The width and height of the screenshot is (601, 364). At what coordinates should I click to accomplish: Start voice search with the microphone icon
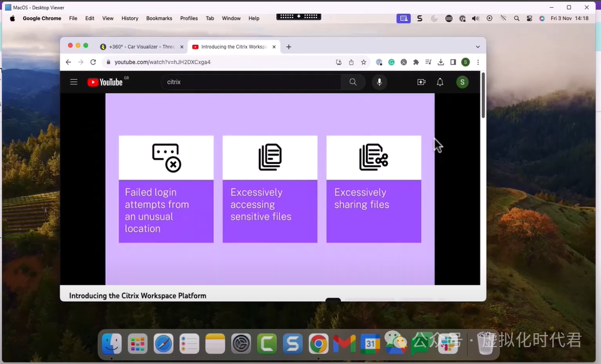tap(379, 82)
